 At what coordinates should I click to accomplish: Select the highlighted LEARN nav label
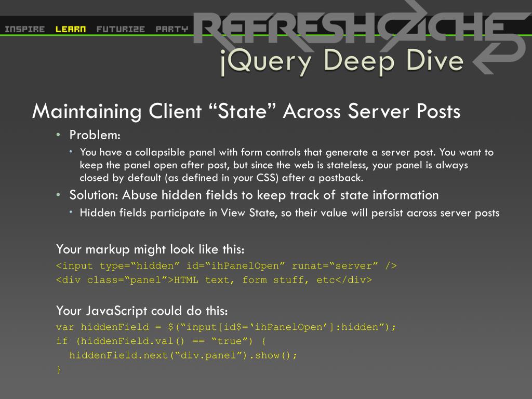[71, 29]
